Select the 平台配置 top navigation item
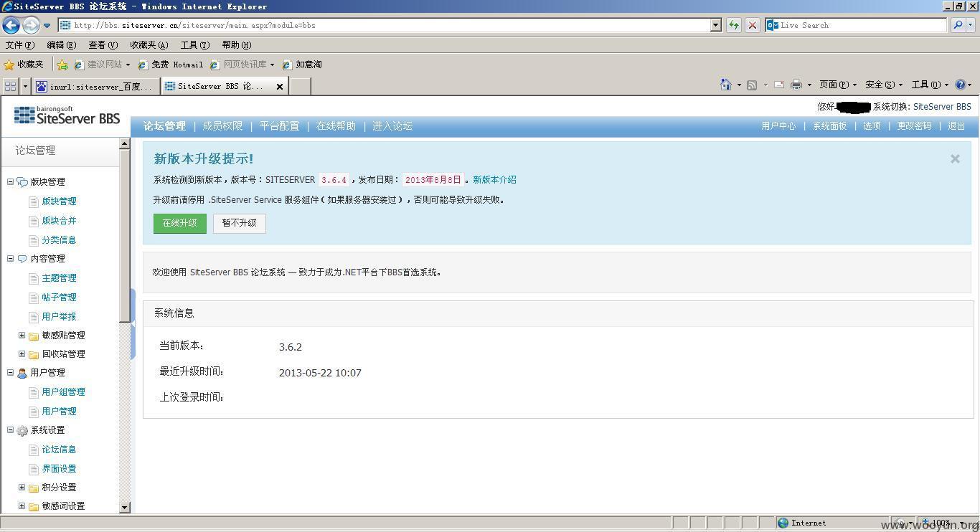This screenshot has width=980, height=532. [x=279, y=126]
